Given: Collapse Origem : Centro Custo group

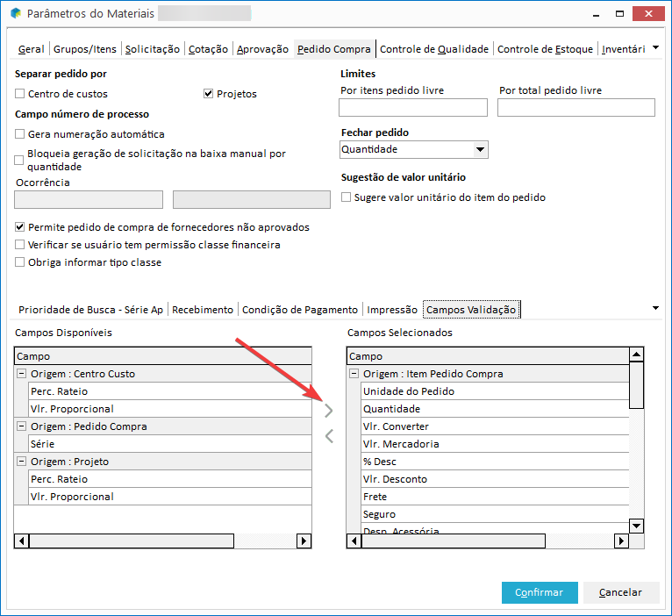Looking at the screenshot, I should [21, 374].
